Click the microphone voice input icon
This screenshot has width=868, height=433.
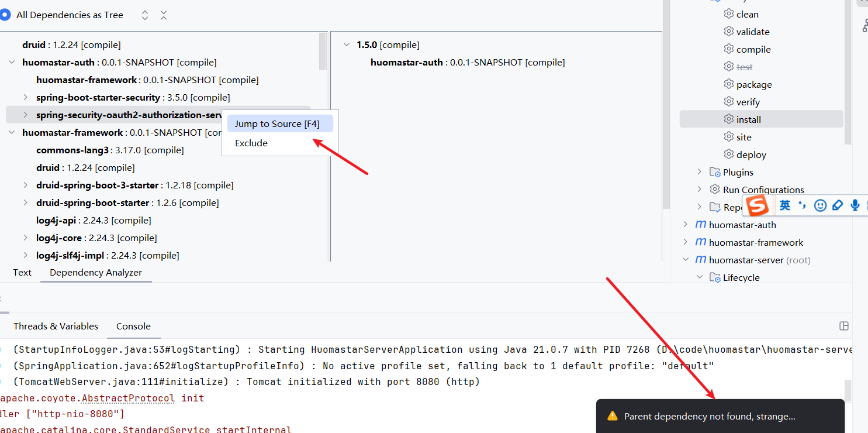coord(855,205)
